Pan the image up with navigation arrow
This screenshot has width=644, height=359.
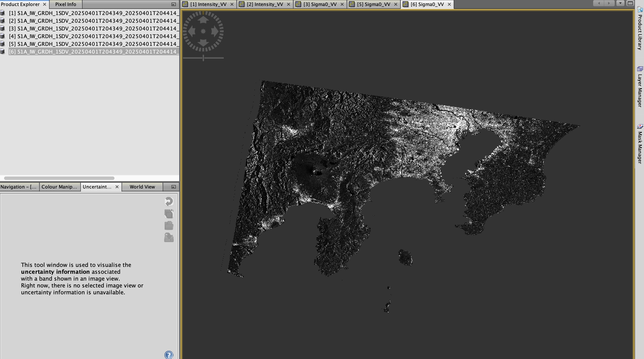[203, 20]
